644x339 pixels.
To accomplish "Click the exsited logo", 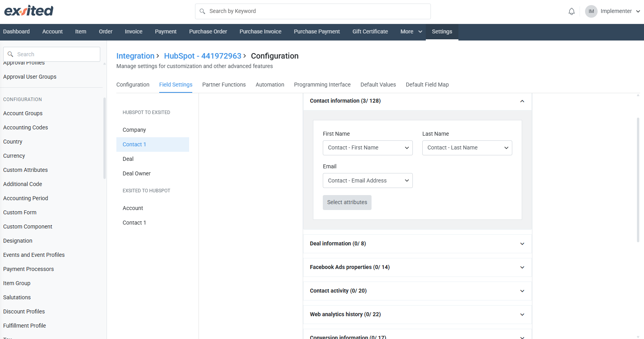I will pos(29,11).
